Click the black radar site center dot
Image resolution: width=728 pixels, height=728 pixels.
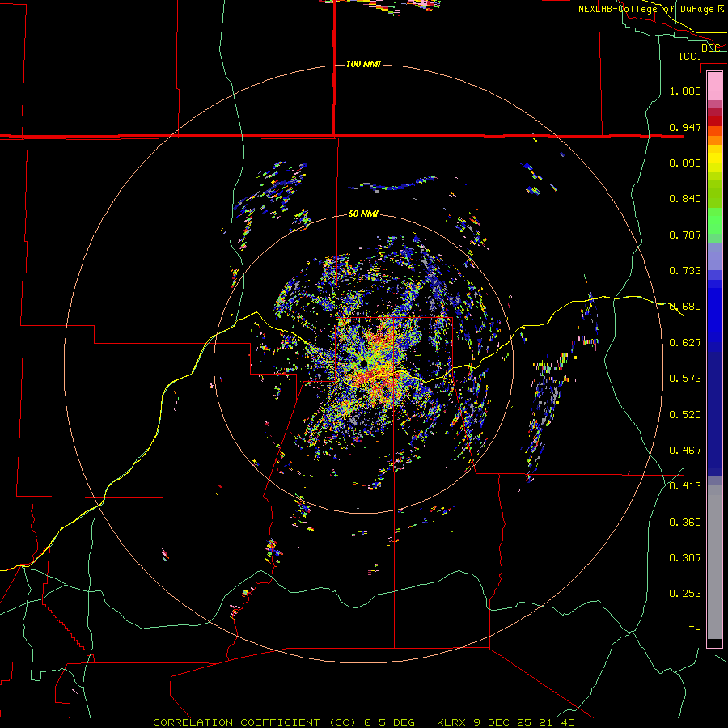(x=363, y=362)
